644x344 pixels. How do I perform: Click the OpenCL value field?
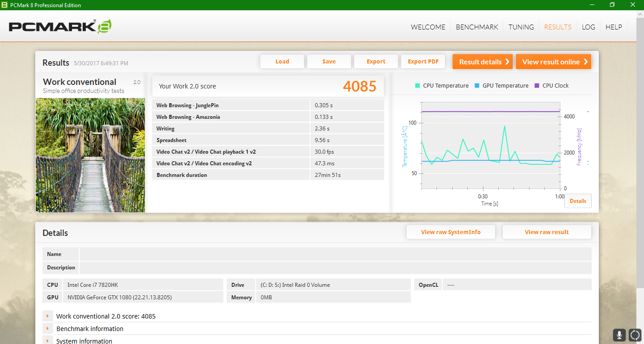tap(517, 285)
